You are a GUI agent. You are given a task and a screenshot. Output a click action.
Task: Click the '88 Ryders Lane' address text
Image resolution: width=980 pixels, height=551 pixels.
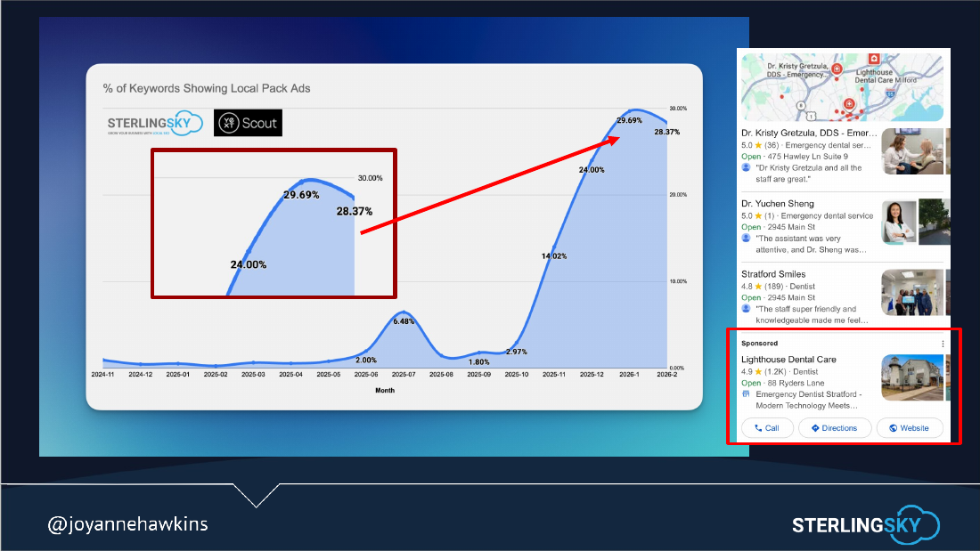796,383
